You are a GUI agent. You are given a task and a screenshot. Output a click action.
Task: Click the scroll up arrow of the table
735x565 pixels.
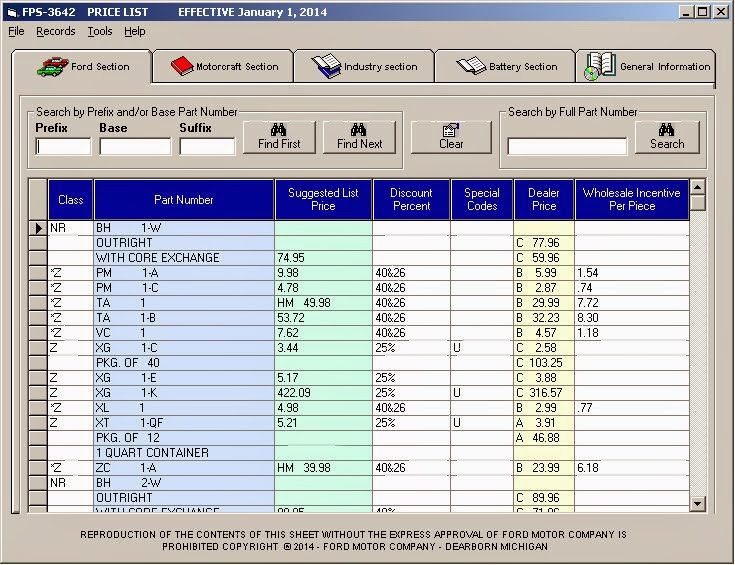pyautogui.click(x=698, y=187)
